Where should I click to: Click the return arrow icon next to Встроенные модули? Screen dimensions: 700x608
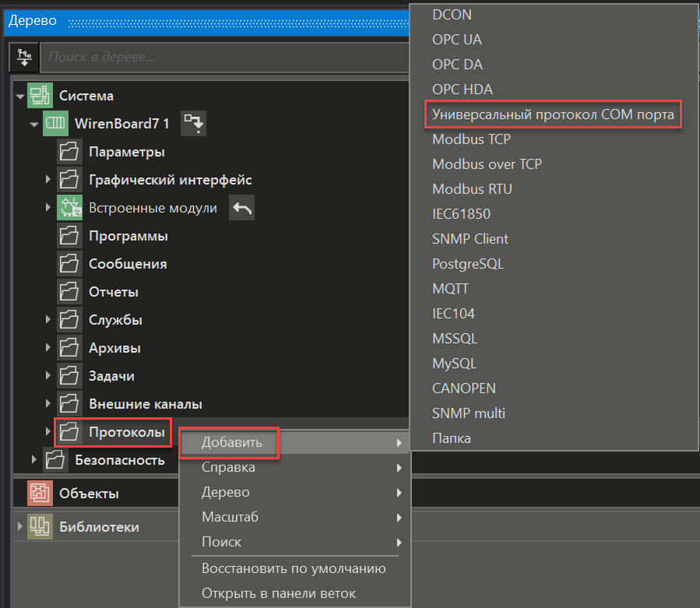click(242, 208)
